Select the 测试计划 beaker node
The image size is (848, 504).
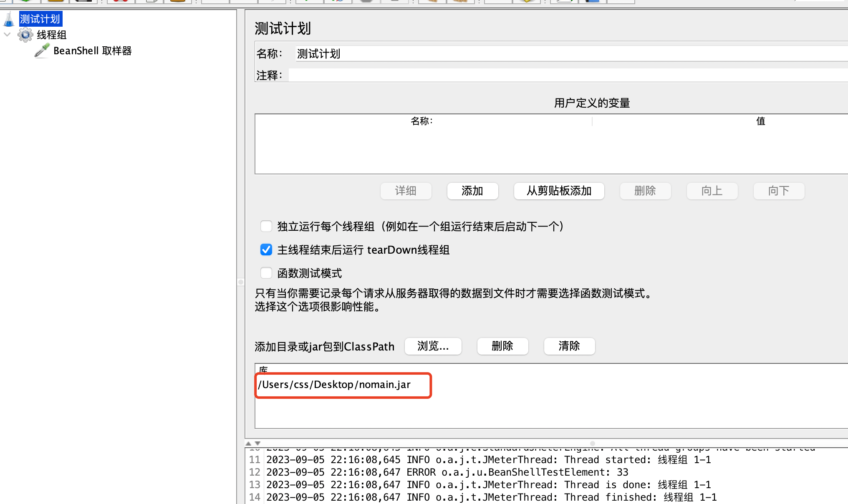tap(40, 19)
